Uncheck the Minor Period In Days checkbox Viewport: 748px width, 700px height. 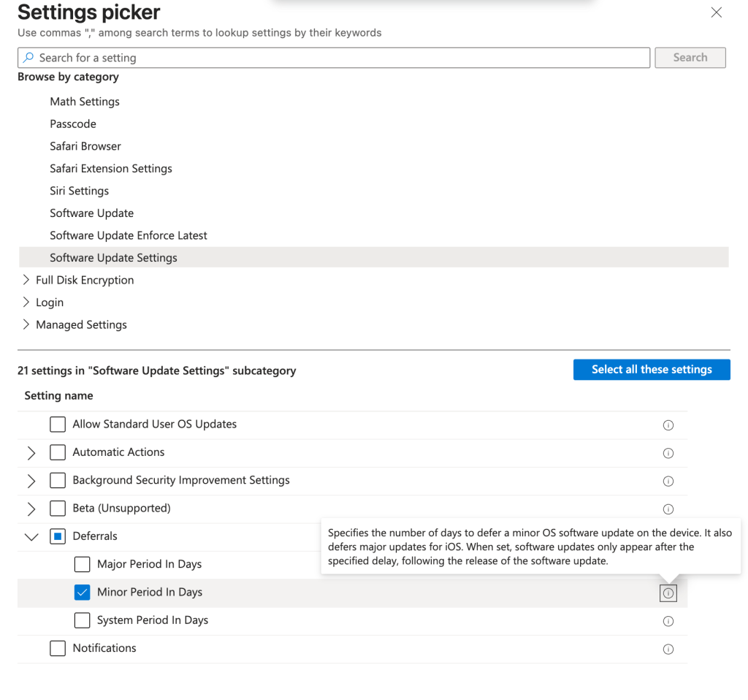83,593
